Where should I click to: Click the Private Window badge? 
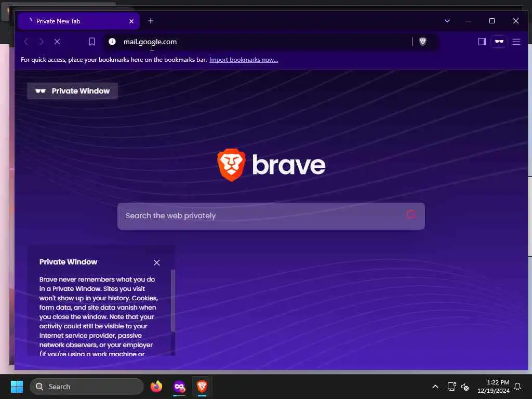pos(73,91)
